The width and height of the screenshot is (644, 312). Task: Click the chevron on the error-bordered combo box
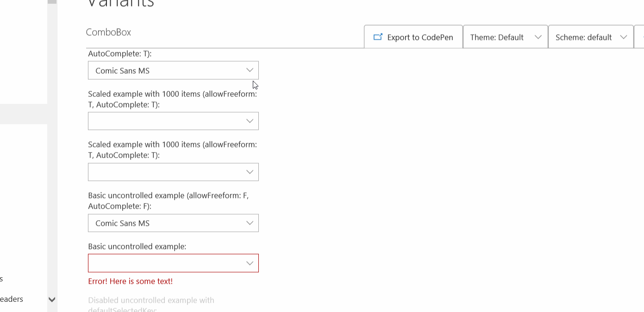(x=250, y=263)
